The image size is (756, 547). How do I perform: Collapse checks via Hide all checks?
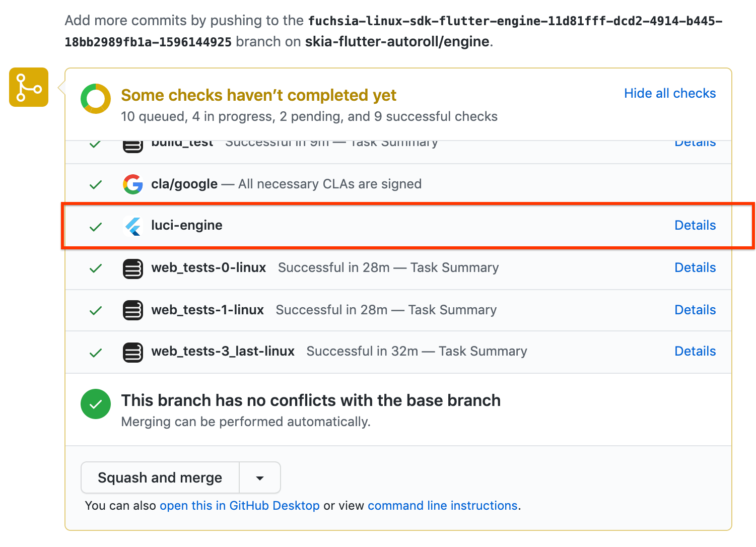669,93
